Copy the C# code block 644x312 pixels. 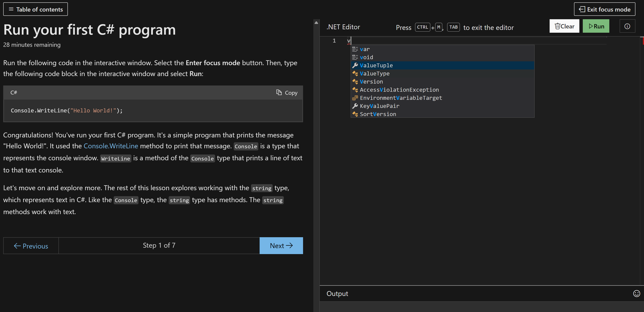287,93
